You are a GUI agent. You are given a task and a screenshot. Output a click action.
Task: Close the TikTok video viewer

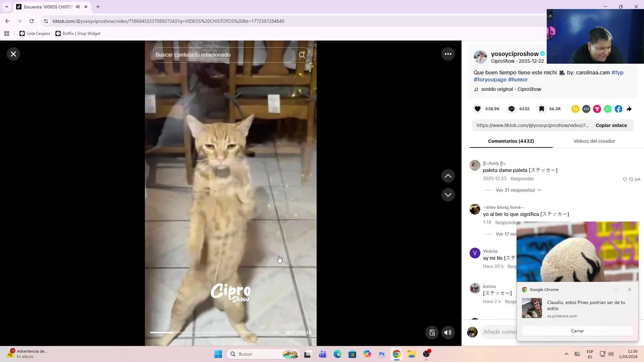coord(14,54)
